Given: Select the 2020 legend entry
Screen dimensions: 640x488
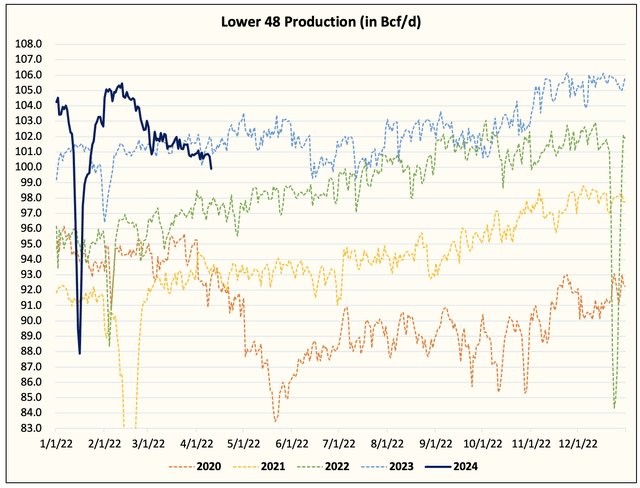Looking at the screenshot, I should pos(195,466).
